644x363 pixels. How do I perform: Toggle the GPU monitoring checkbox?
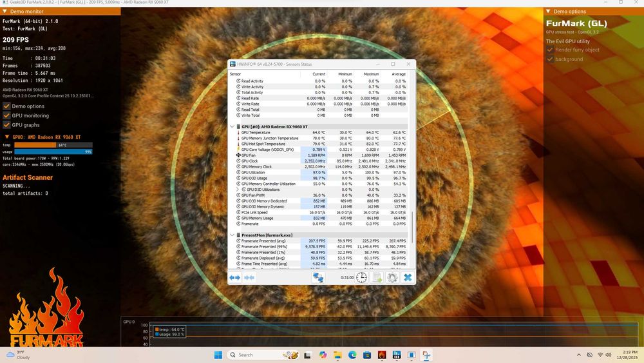coord(6,115)
